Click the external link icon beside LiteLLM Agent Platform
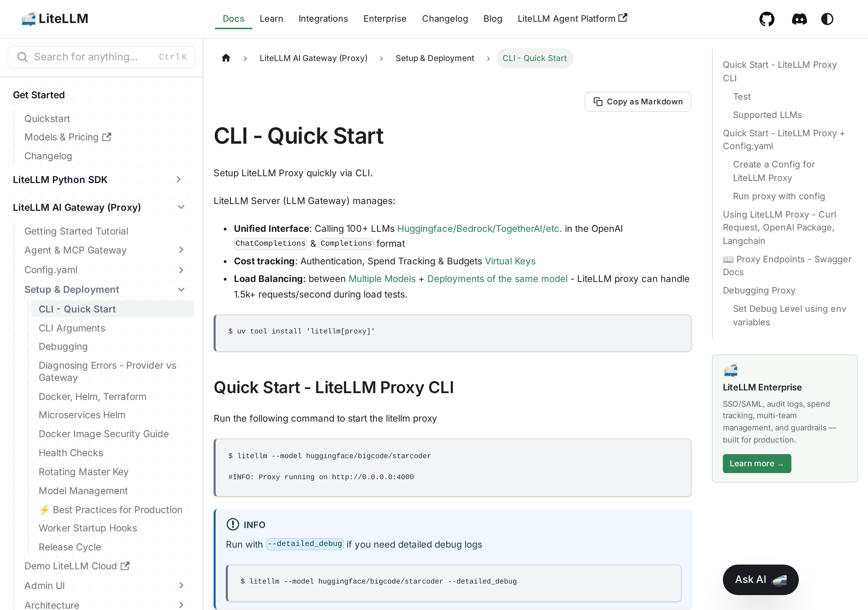The height and width of the screenshot is (610, 868). [623, 18]
